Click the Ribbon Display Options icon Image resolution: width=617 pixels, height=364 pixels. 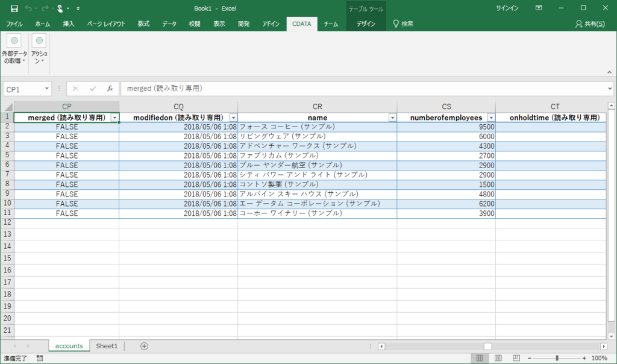point(539,8)
